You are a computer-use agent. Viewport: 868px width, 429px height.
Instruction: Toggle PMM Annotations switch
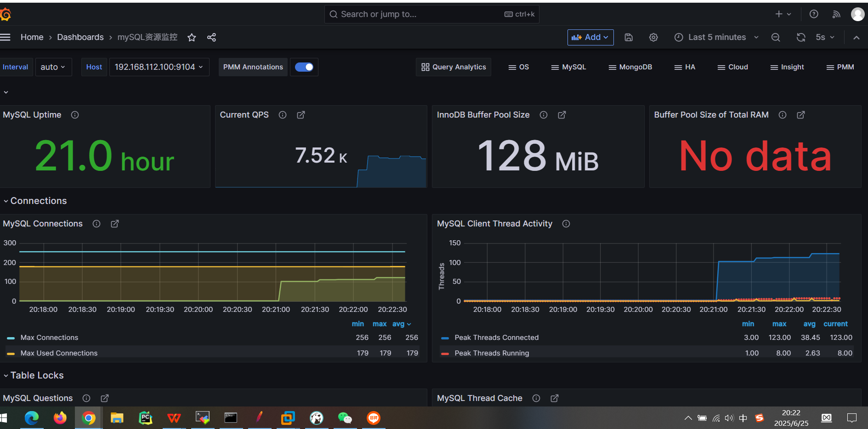coord(304,67)
